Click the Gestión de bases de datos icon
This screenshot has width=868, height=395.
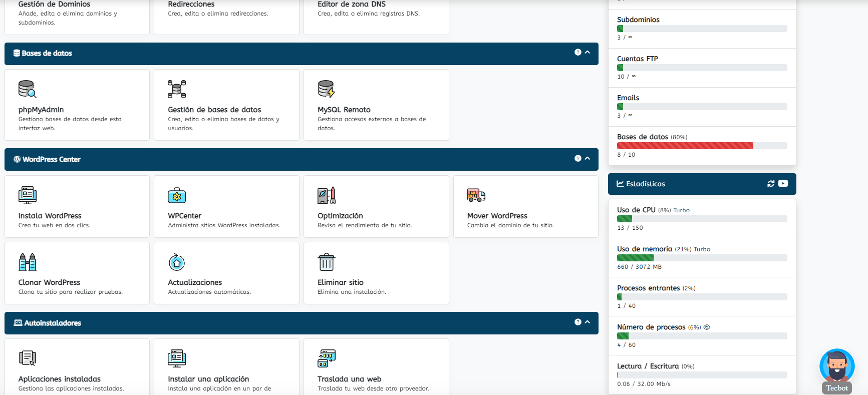(177, 89)
